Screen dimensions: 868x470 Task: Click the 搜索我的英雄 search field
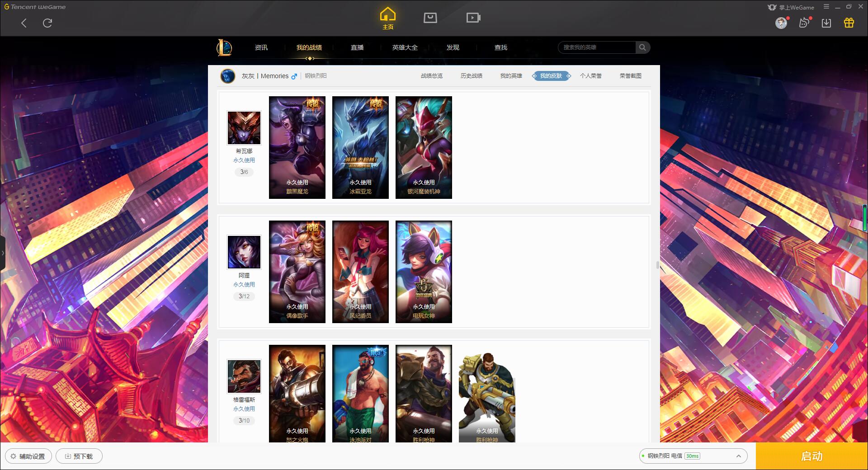pos(597,47)
